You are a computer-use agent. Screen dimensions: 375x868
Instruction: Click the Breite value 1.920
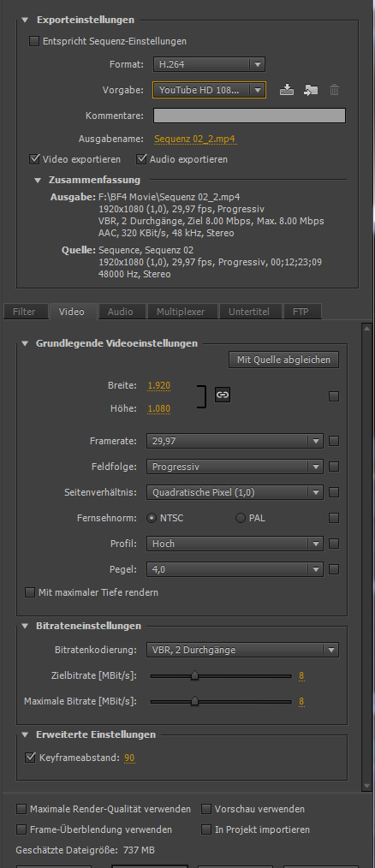coord(158,385)
